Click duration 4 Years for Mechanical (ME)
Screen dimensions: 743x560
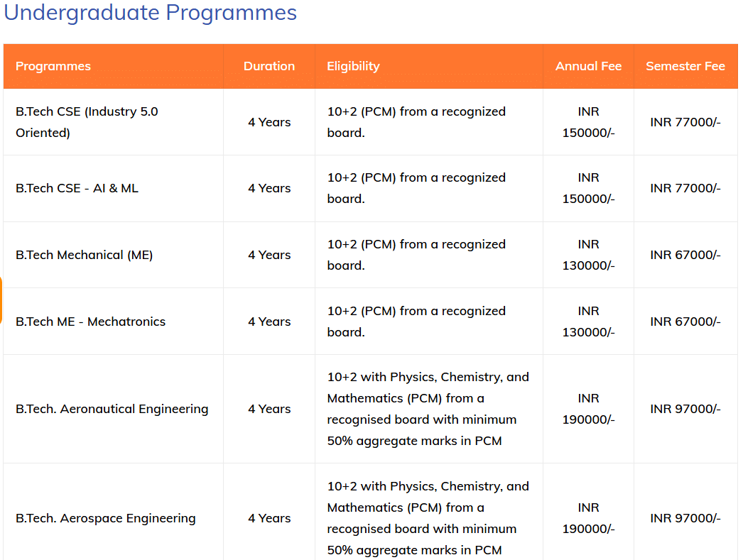[269, 255]
